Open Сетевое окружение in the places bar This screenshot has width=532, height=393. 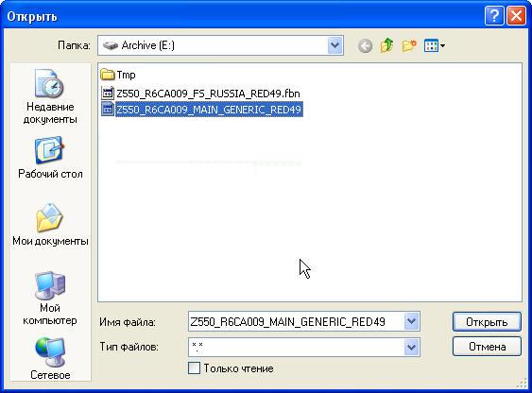coord(50,359)
